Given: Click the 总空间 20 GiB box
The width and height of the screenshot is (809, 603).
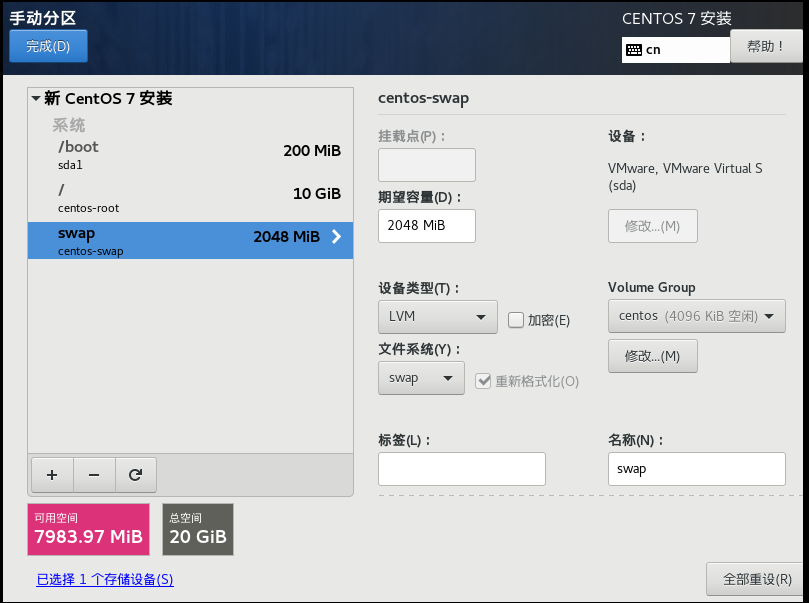Looking at the screenshot, I should point(198,529).
